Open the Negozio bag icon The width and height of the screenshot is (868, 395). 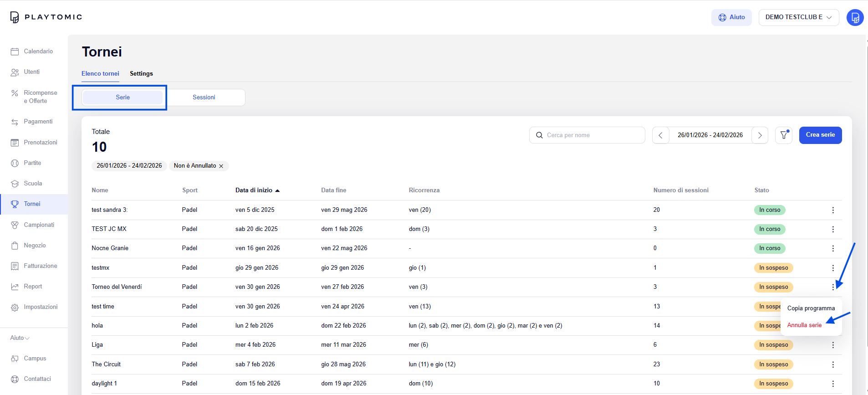(15, 246)
